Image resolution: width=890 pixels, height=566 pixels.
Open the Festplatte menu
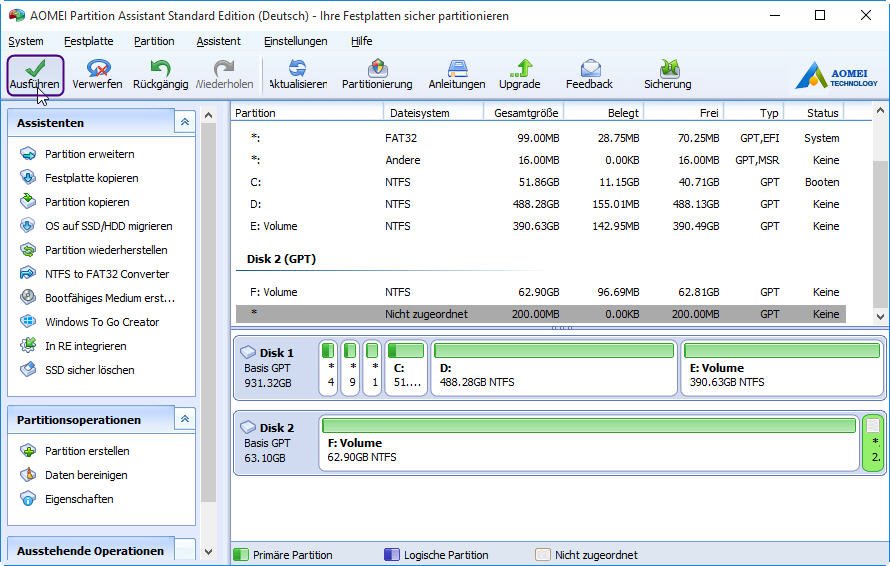pyautogui.click(x=89, y=41)
